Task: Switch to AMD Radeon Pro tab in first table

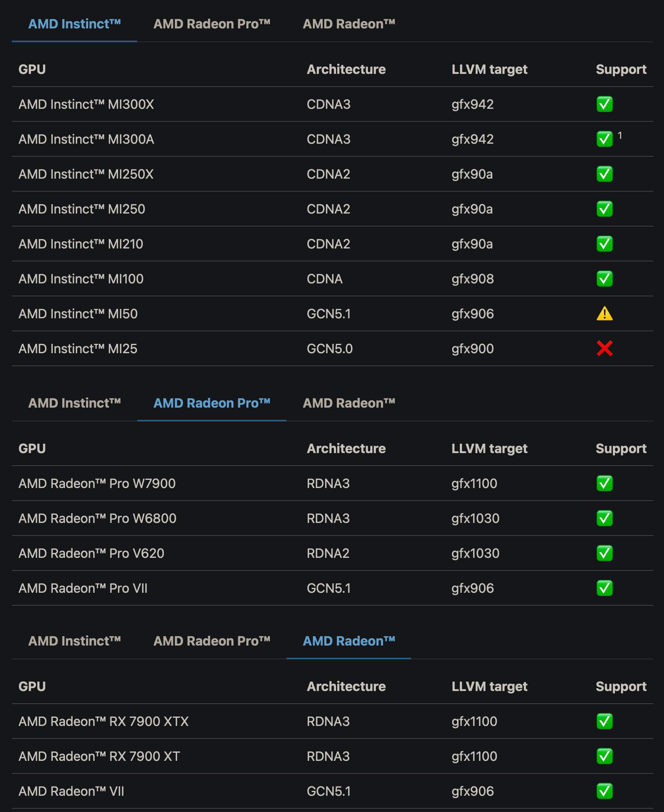Action: [211, 24]
